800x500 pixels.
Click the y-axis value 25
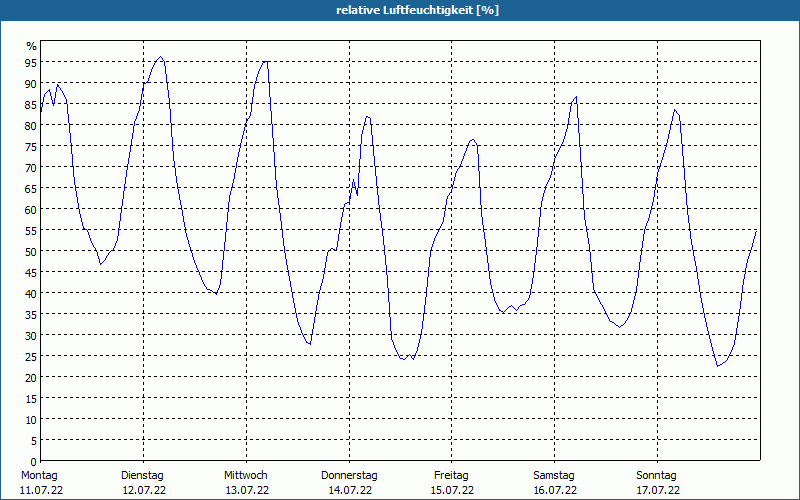point(31,356)
